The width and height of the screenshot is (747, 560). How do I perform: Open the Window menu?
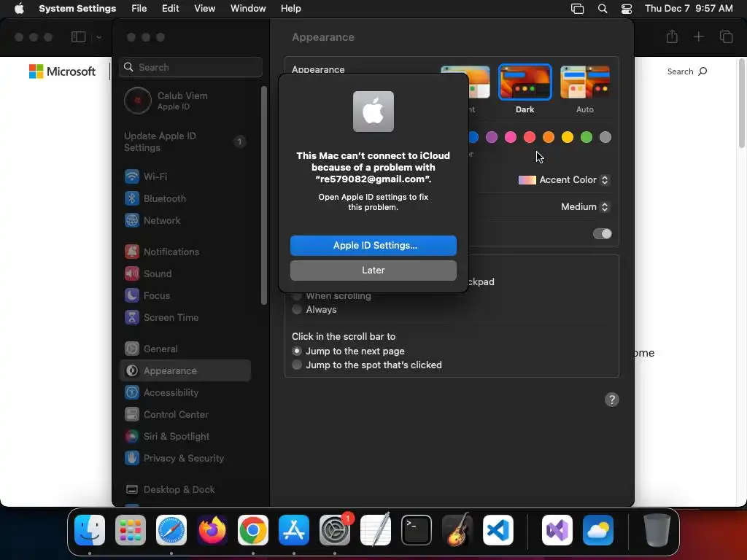point(248,9)
